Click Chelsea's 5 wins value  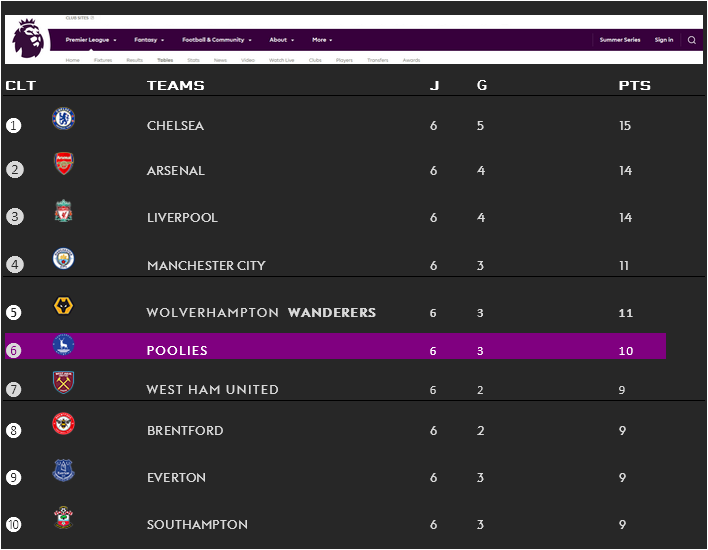tap(480, 126)
